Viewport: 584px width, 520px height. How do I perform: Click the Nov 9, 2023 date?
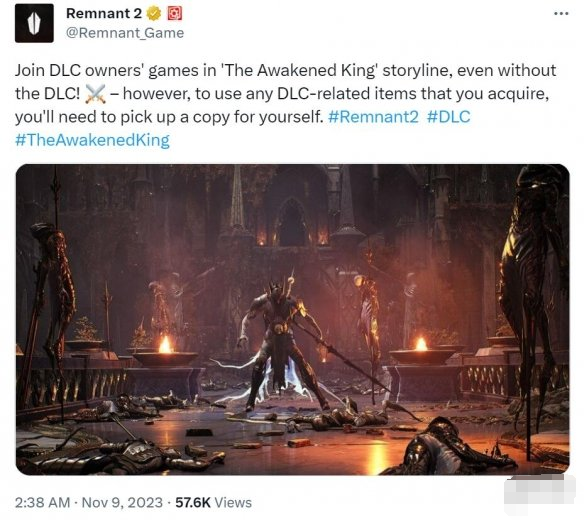(122, 502)
